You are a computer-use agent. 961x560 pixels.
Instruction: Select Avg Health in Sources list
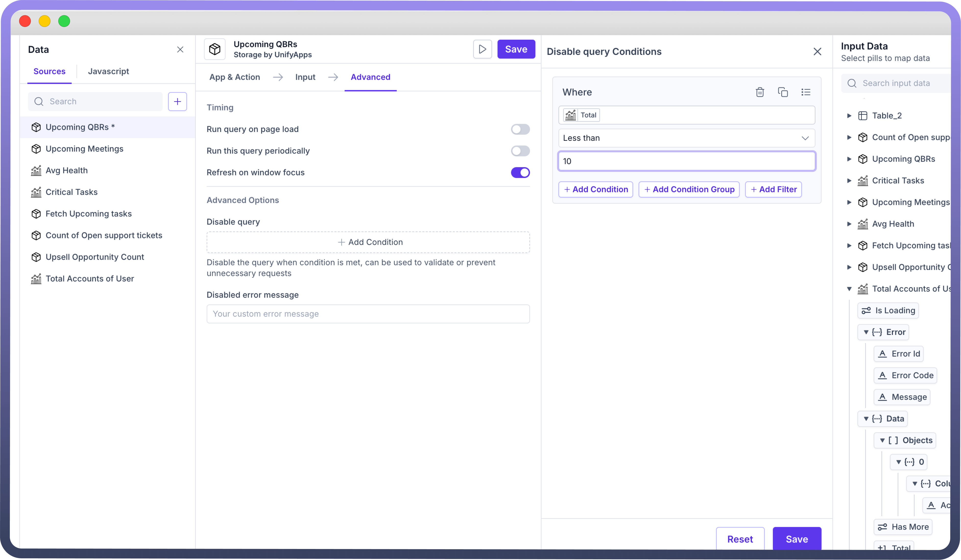coord(67,170)
